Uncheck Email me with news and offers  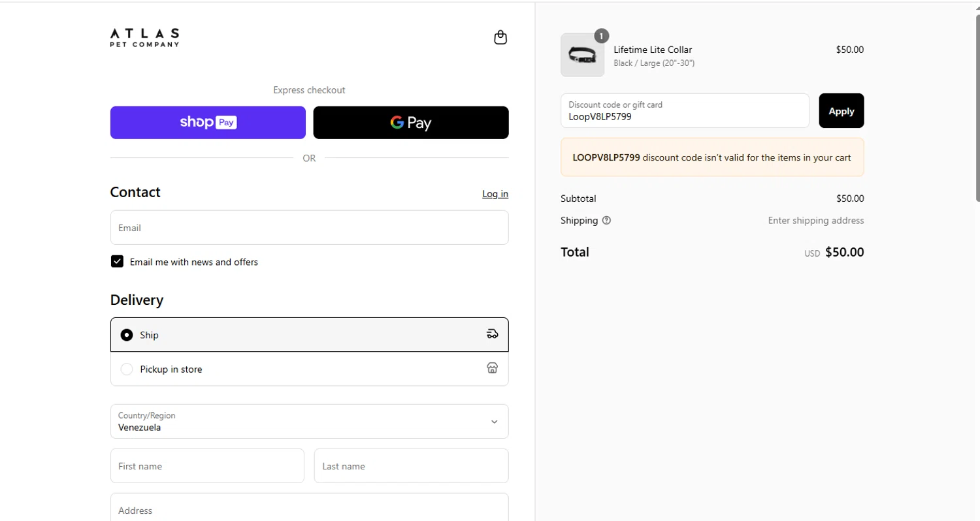pos(117,262)
